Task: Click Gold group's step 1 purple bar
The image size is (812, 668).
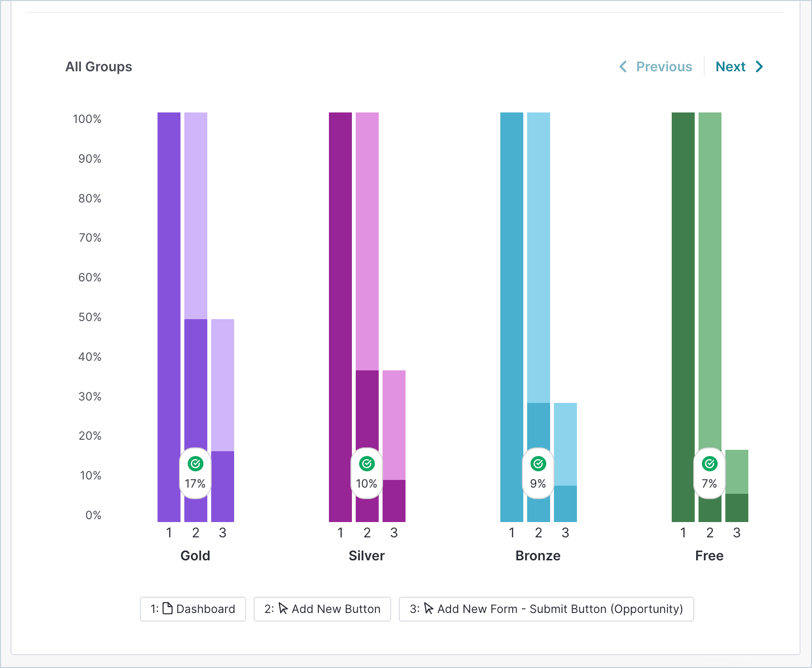Action: [169, 317]
